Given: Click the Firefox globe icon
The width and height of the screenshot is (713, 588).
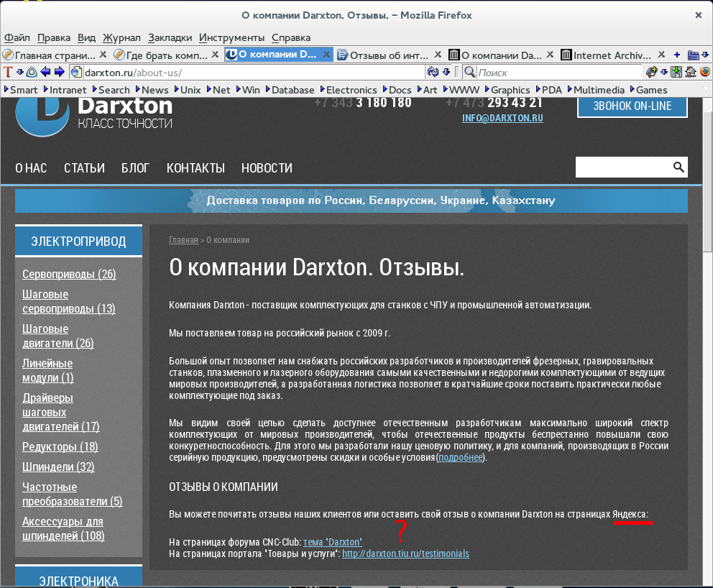Looking at the screenshot, I should click(705, 72).
